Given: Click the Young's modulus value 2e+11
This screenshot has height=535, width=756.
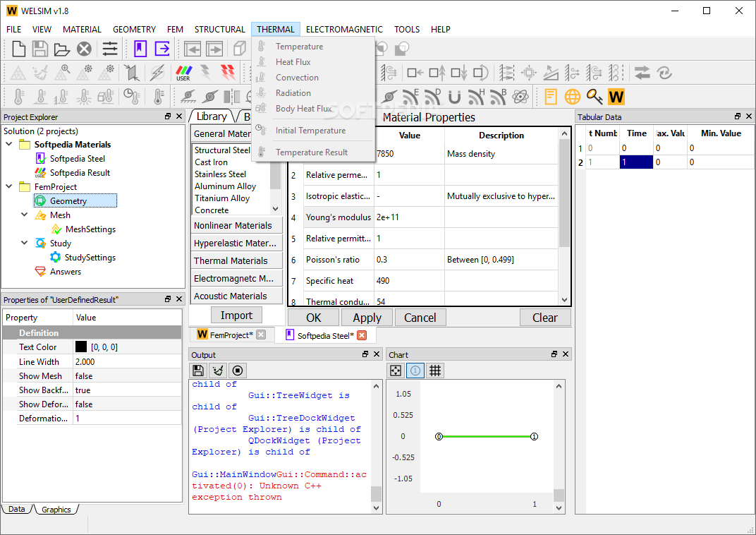Looking at the screenshot, I should click(409, 217).
